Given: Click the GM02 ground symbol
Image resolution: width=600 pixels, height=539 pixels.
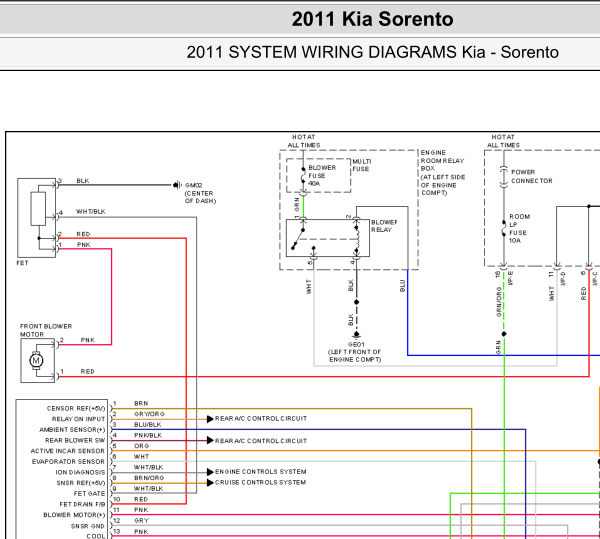Looking at the screenshot, I should (177, 185).
